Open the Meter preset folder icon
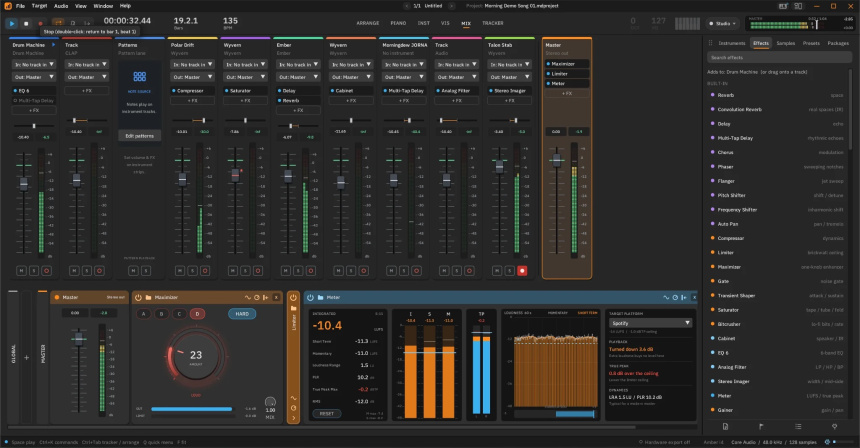 (x=320, y=297)
